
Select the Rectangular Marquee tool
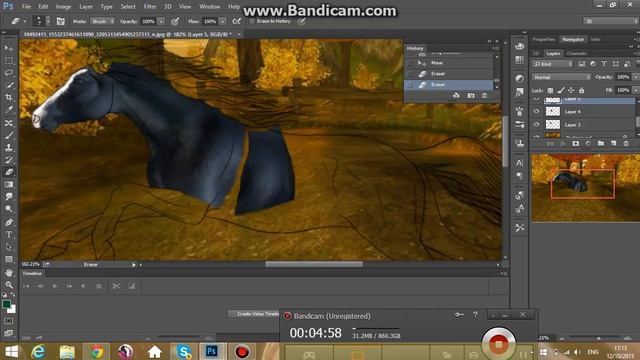click(9, 60)
